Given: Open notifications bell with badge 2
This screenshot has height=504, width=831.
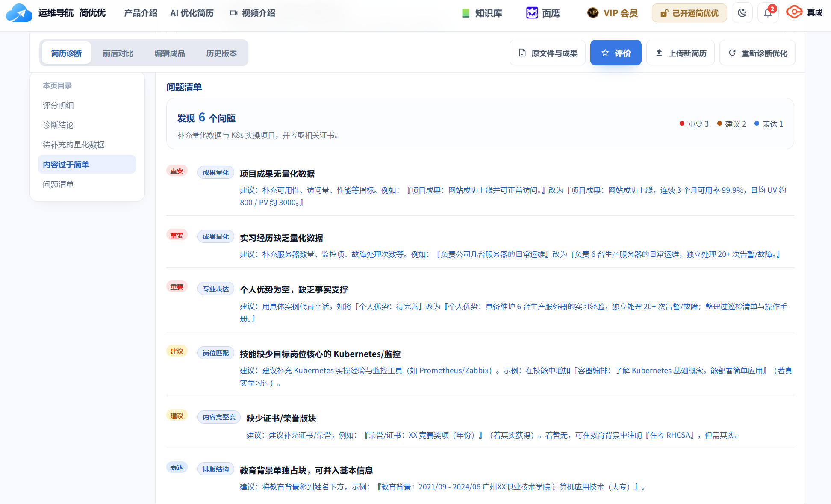Looking at the screenshot, I should coord(768,13).
